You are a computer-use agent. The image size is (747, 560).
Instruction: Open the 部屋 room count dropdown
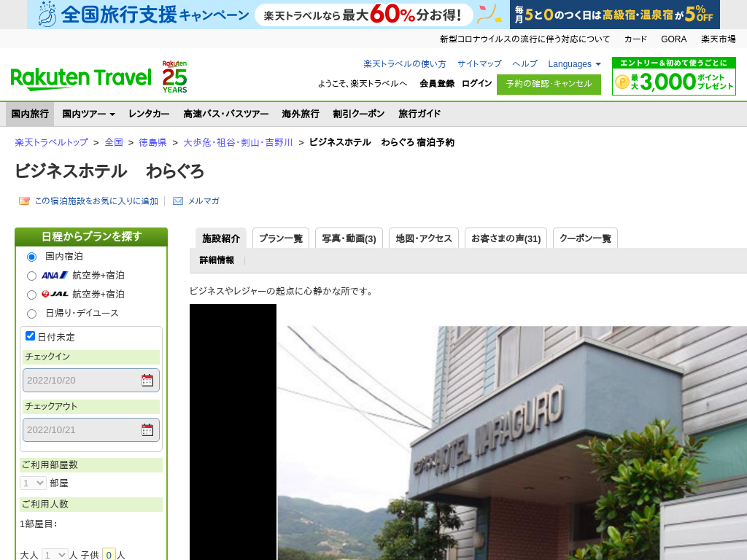point(33,483)
